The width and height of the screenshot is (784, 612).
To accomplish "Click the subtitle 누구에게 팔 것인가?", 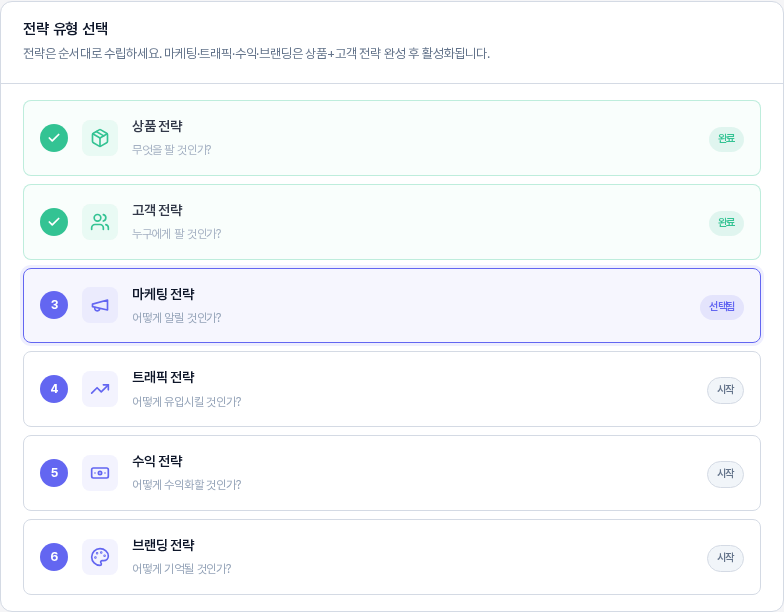I will pyautogui.click(x=176, y=234).
